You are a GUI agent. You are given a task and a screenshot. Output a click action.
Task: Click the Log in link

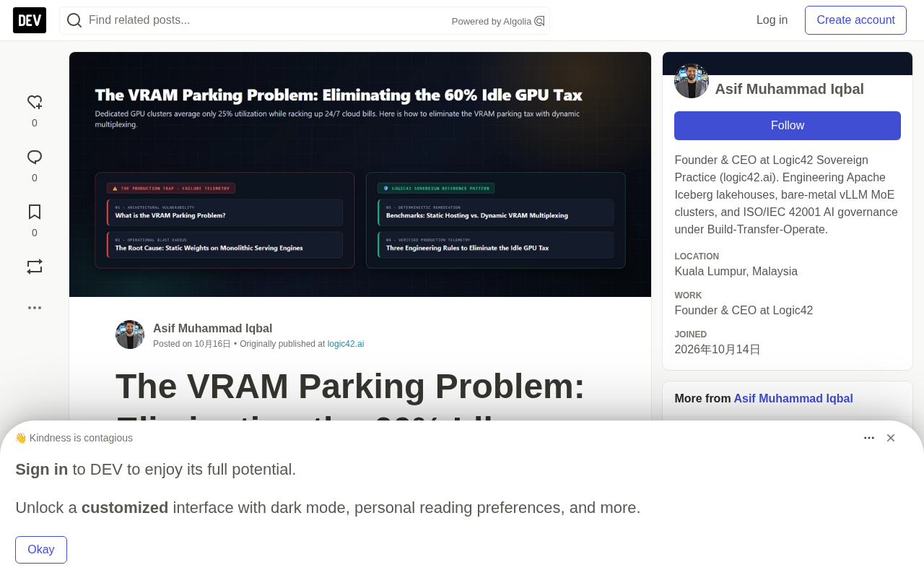coord(772,20)
